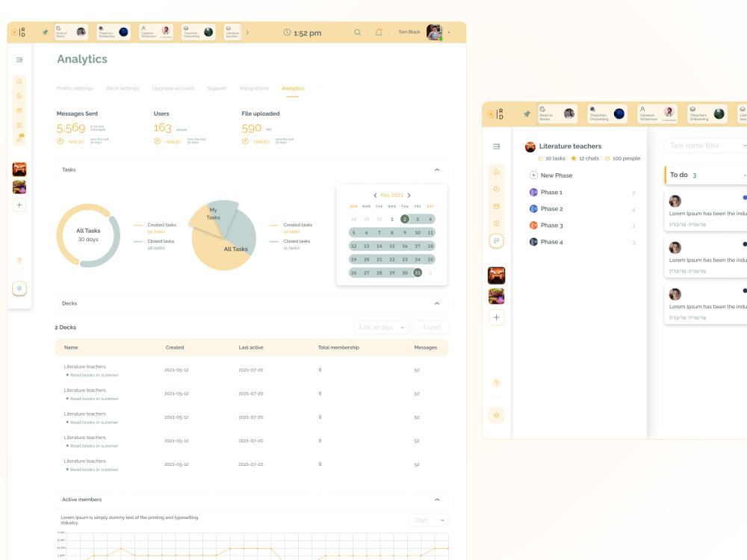Select the Analytics tab
This screenshot has height=560, width=747.
[x=293, y=89]
